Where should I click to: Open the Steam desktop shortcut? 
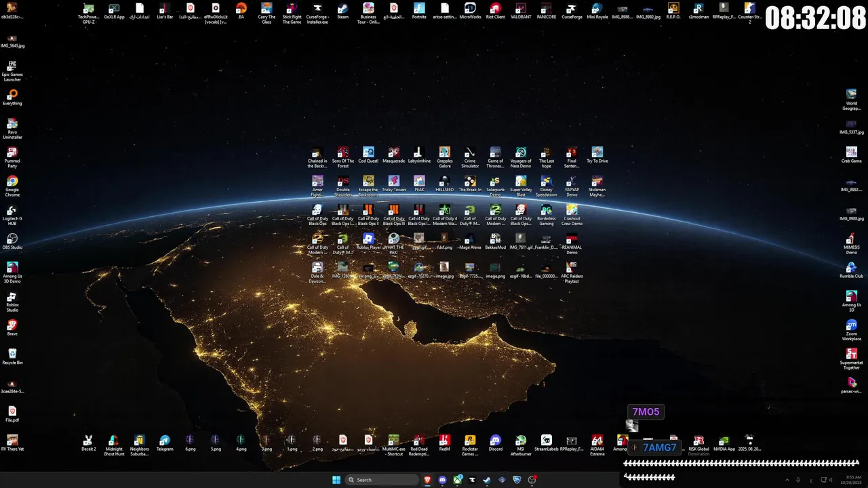click(x=342, y=12)
